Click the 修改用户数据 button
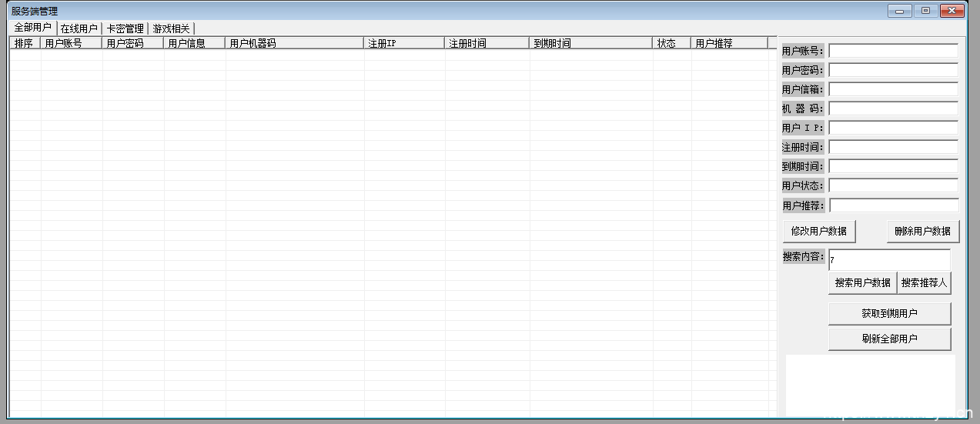The image size is (980, 424). point(819,231)
